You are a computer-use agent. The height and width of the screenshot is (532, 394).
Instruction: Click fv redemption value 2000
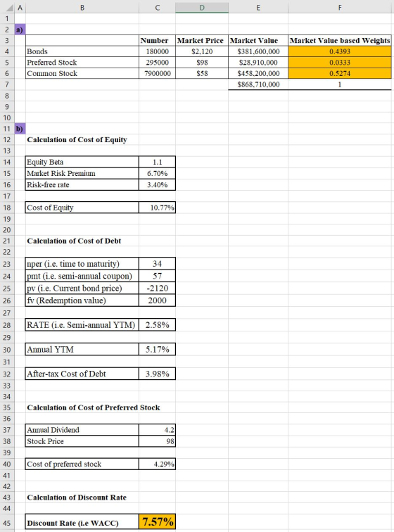click(157, 300)
